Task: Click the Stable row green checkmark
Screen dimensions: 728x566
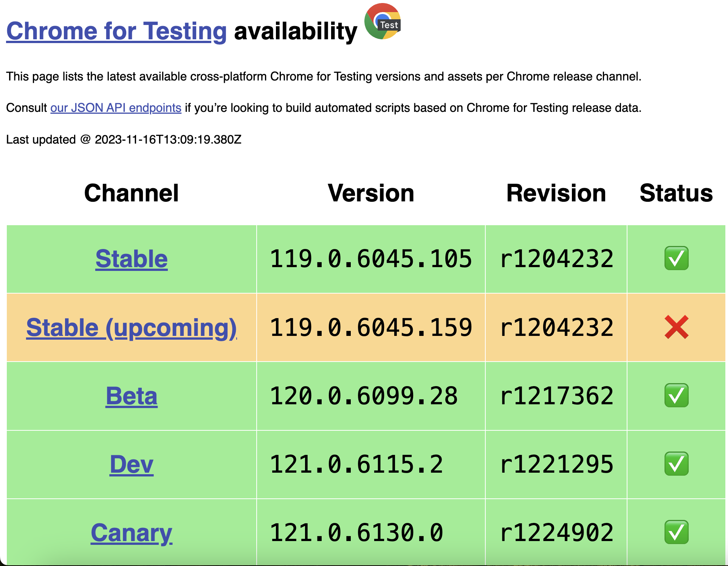Action: (676, 258)
